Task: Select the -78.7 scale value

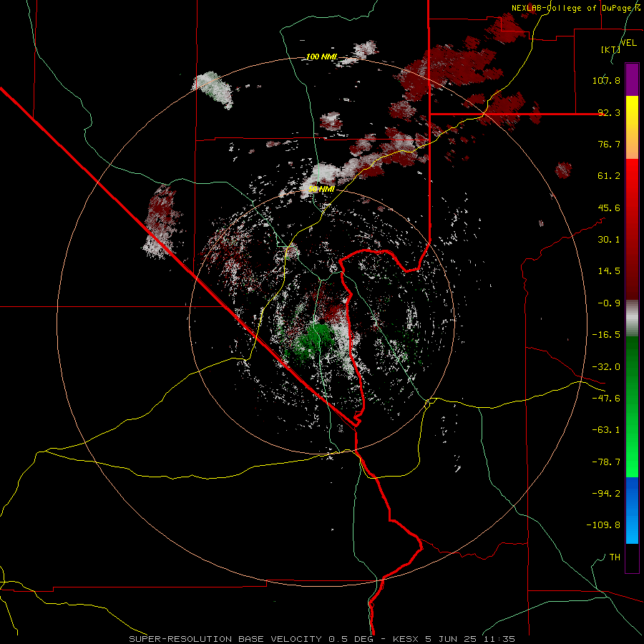Action: tap(606, 462)
